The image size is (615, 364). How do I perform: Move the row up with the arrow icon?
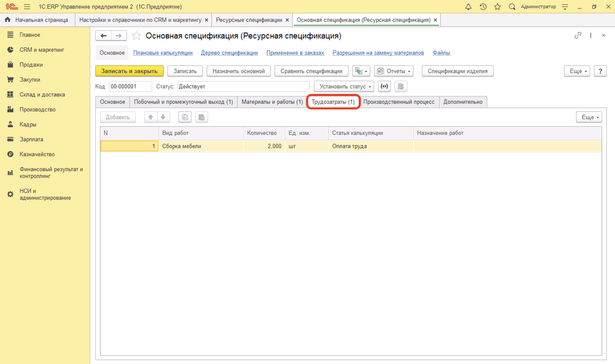(151, 117)
